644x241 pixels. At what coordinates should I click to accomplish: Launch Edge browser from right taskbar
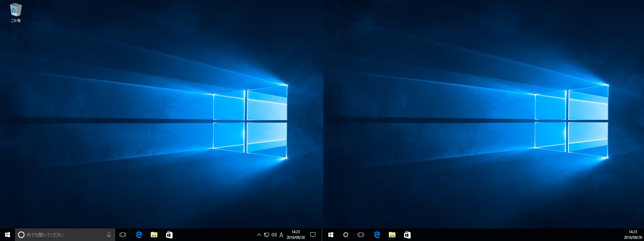(377, 235)
